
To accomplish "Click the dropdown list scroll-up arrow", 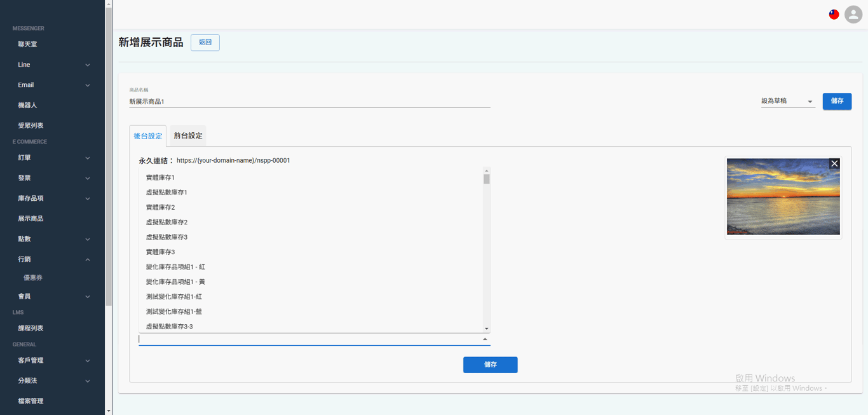I will 487,170.
